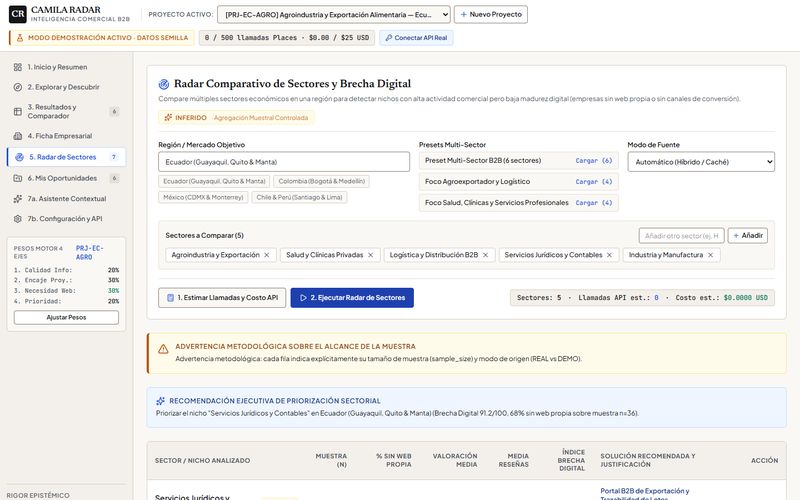The width and height of the screenshot is (800, 500).
Task: Click the CR logo icon
Action: point(18,14)
